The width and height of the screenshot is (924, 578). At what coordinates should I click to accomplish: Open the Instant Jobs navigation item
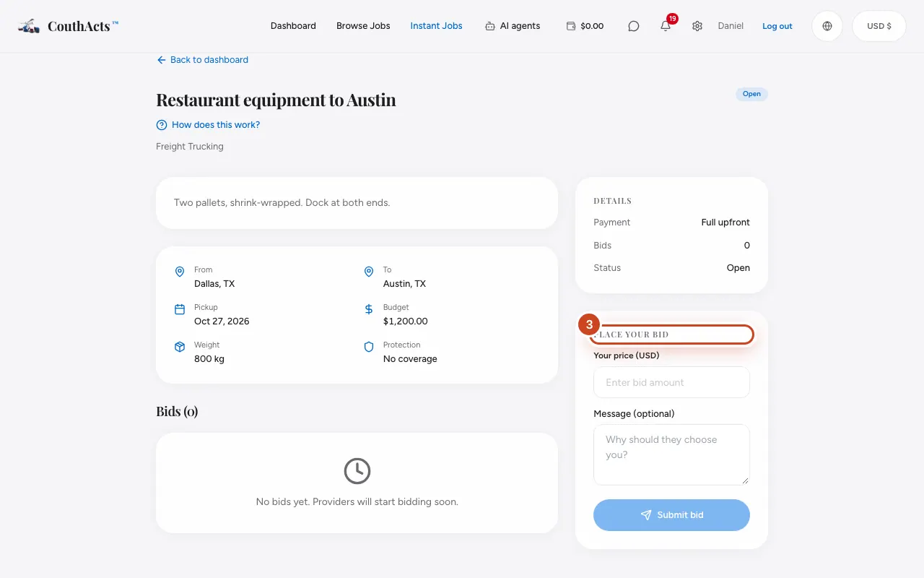point(437,26)
